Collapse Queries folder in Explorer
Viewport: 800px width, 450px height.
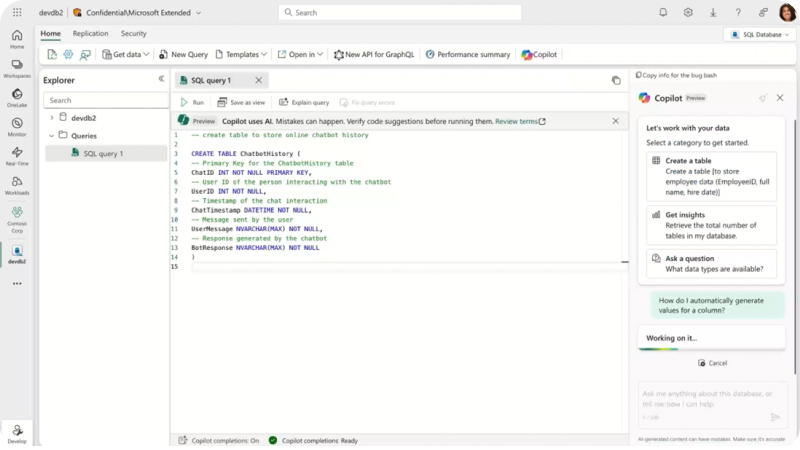(52, 136)
